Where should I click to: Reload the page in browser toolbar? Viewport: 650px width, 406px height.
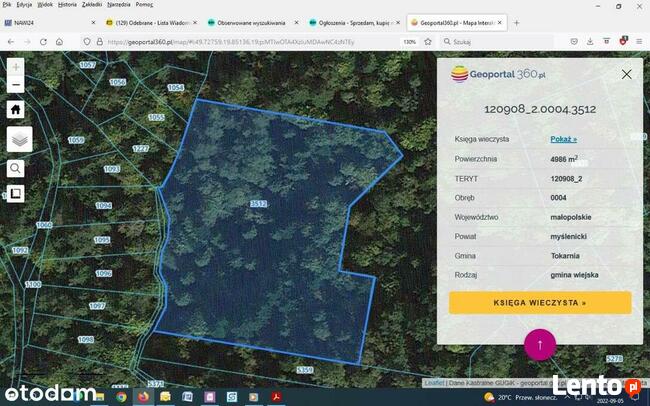[43, 42]
